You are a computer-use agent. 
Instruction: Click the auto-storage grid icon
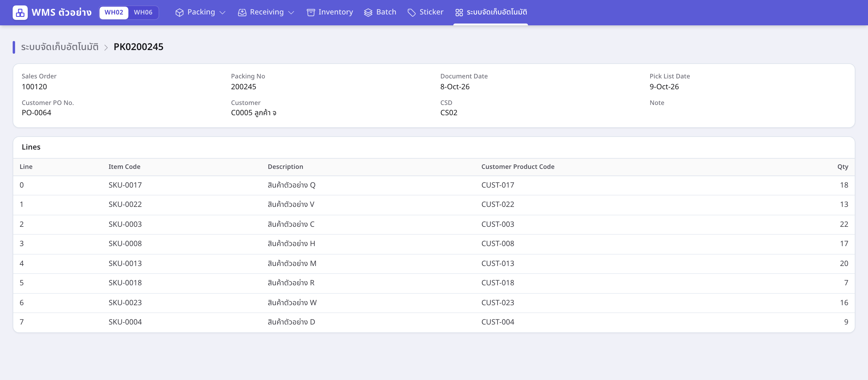[x=459, y=12]
